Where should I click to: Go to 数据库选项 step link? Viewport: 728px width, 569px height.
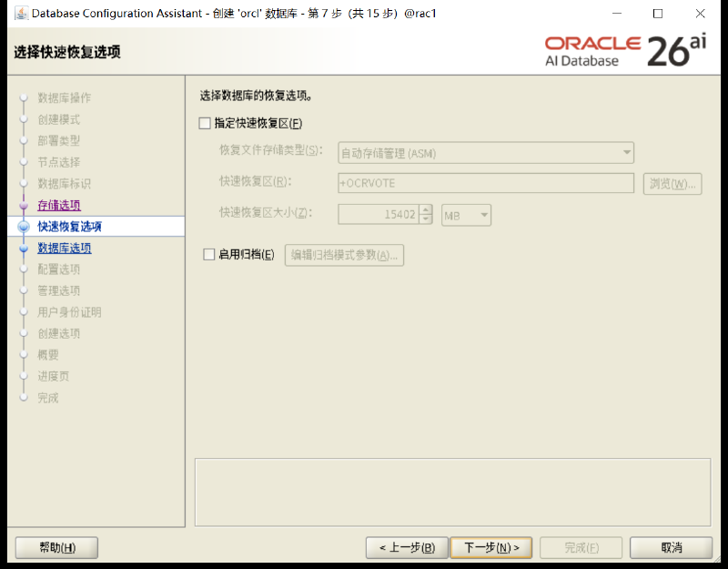pos(64,248)
